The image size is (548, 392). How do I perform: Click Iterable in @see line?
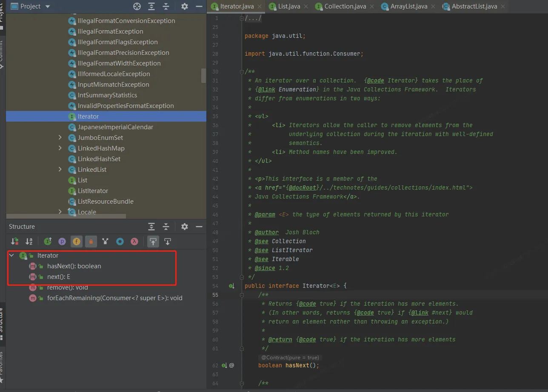pos(285,259)
